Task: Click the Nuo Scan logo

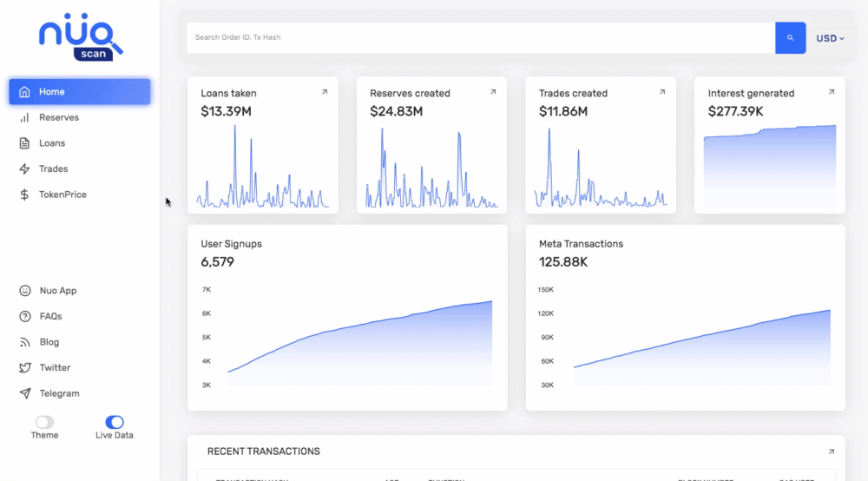Action: [81, 37]
